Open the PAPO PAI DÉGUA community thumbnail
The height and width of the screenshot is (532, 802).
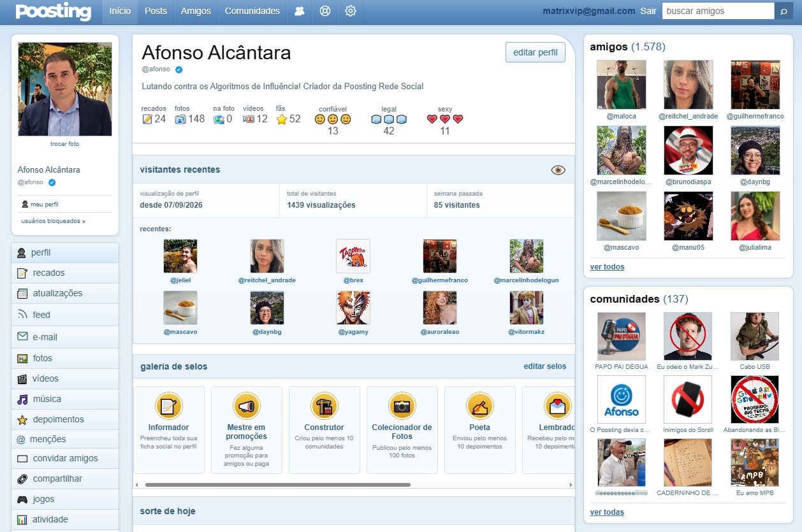(622, 336)
